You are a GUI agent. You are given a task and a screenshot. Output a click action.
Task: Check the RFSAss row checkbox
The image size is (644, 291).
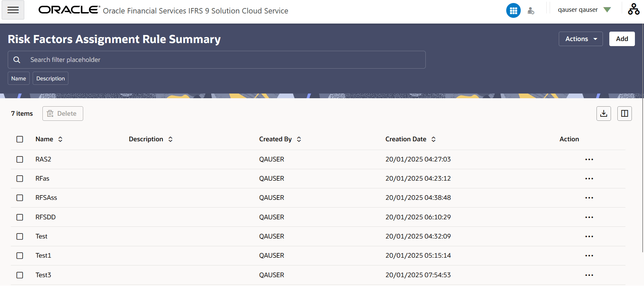point(20,198)
